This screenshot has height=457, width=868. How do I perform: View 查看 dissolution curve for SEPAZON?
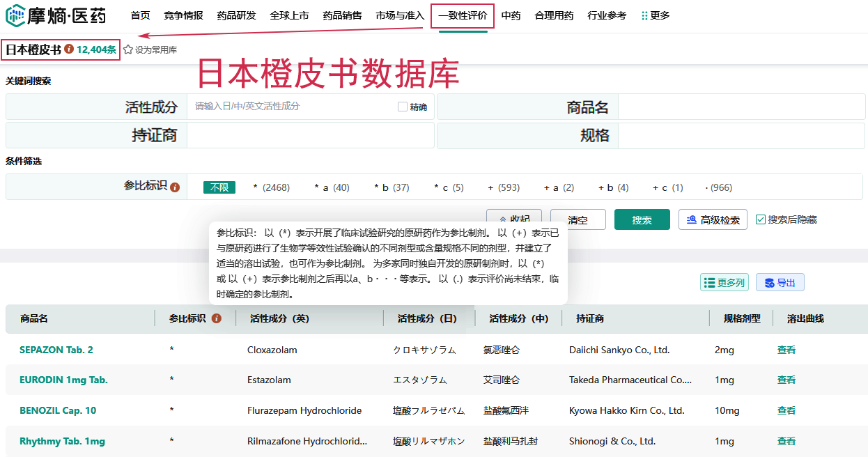pyautogui.click(x=786, y=350)
